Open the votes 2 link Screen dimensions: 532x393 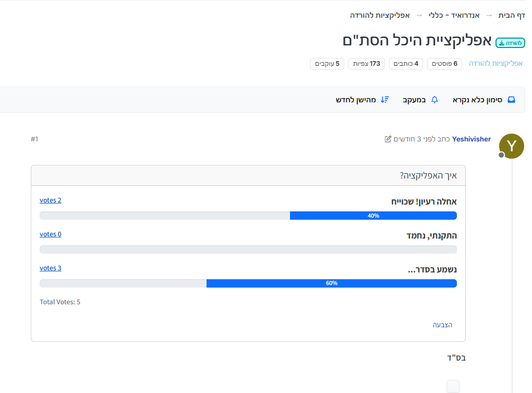(x=51, y=200)
